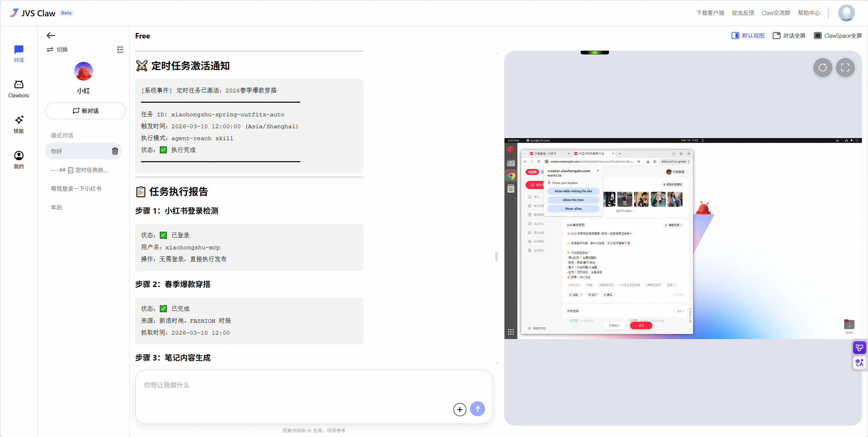Open the 智能标题 dropdown in the editor
Viewport: 868px width, 437px height.
point(673,225)
